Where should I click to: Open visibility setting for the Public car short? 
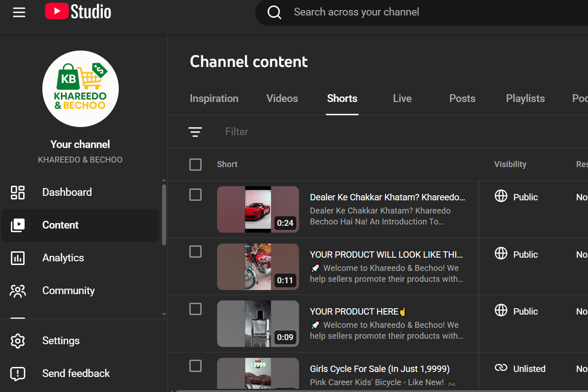point(516,197)
